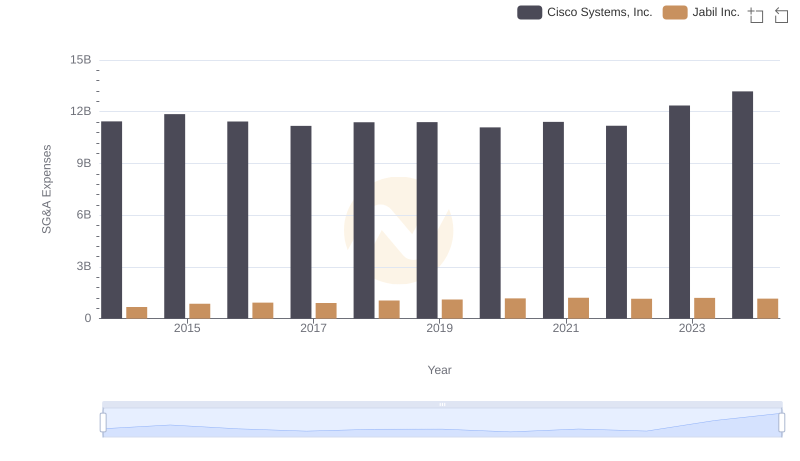The width and height of the screenshot is (800, 461).
Task: Grab the left handle of the range slider
Action: tap(103, 422)
